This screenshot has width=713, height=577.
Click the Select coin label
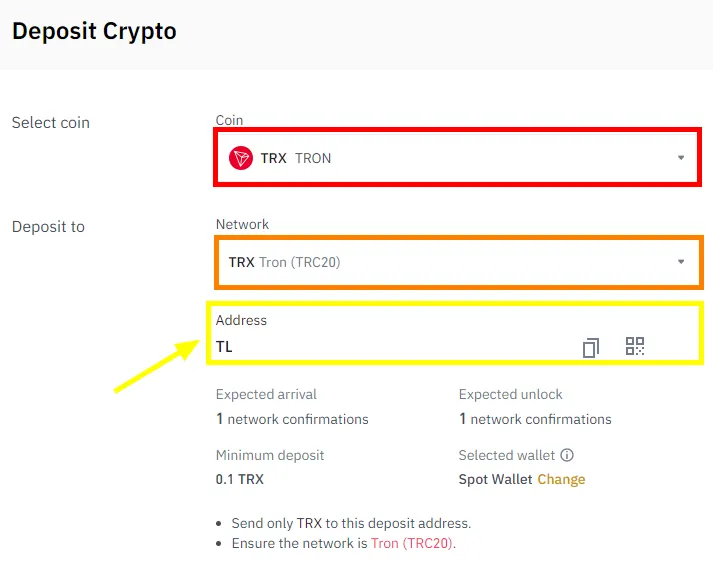(x=51, y=123)
